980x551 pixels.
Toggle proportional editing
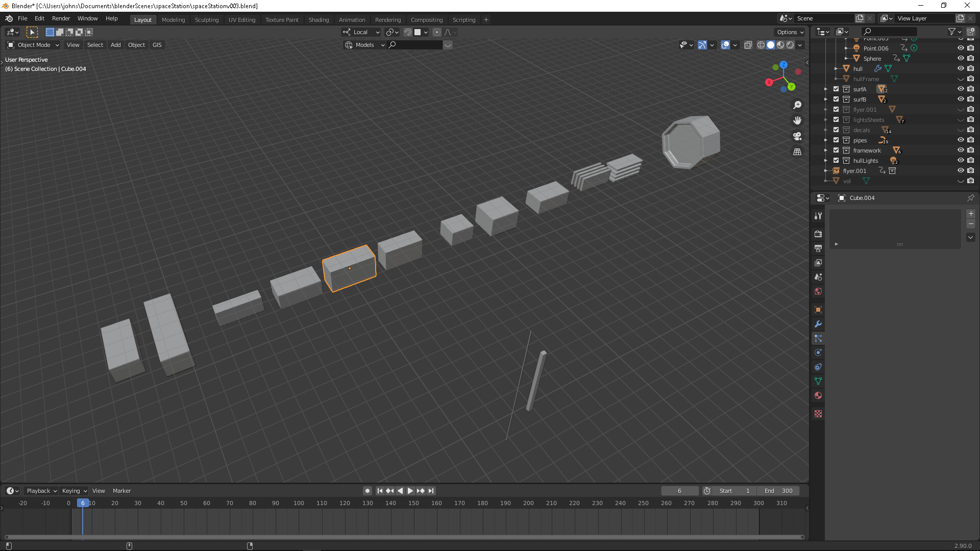click(x=437, y=32)
